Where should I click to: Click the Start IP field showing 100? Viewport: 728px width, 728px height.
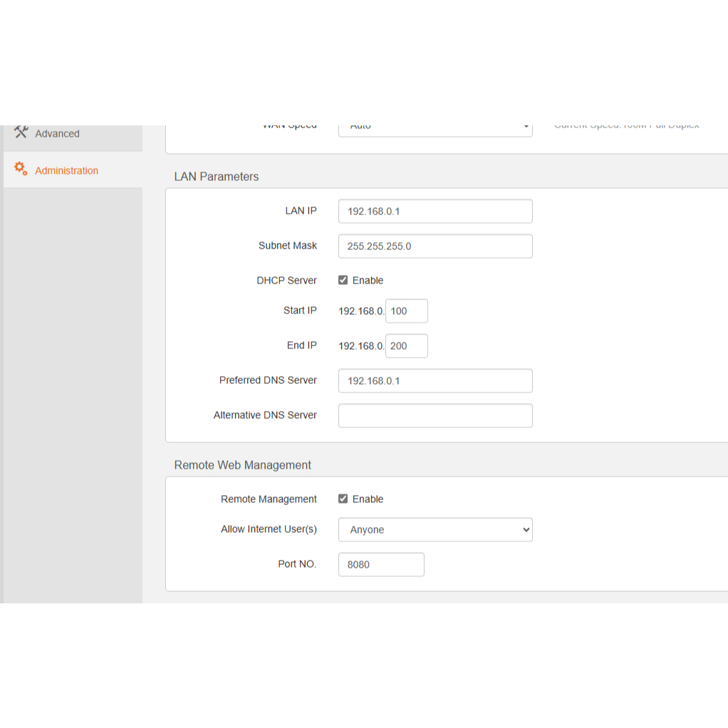406,311
